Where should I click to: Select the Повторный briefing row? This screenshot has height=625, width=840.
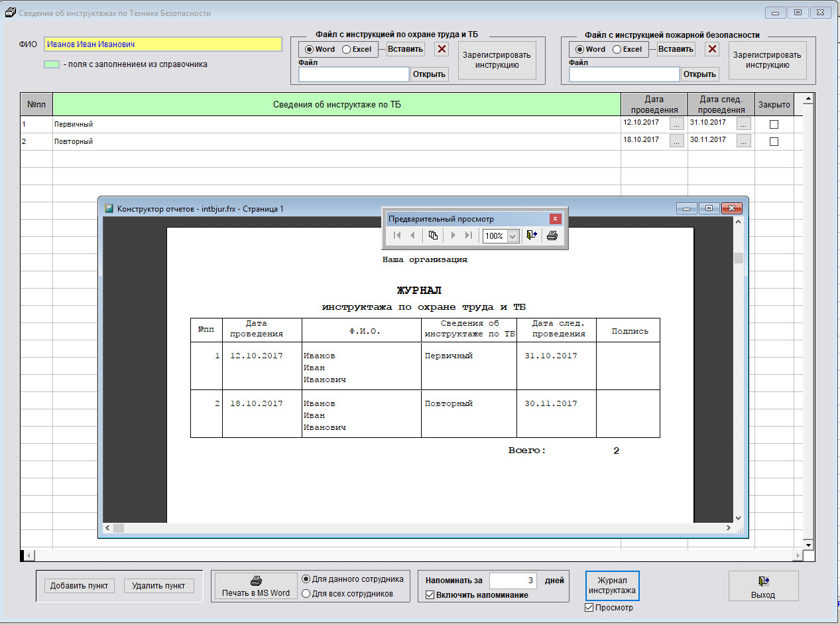[337, 141]
